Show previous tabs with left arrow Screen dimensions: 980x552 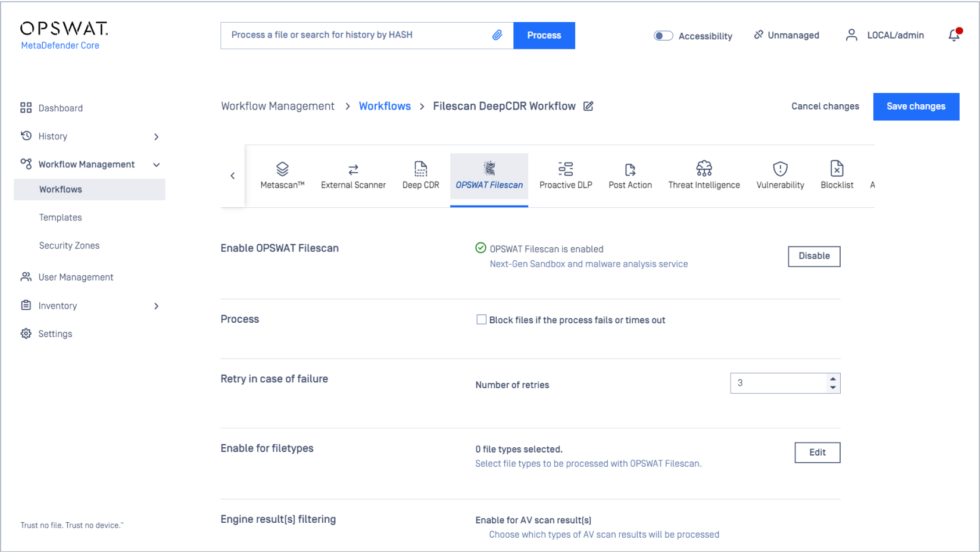233,176
